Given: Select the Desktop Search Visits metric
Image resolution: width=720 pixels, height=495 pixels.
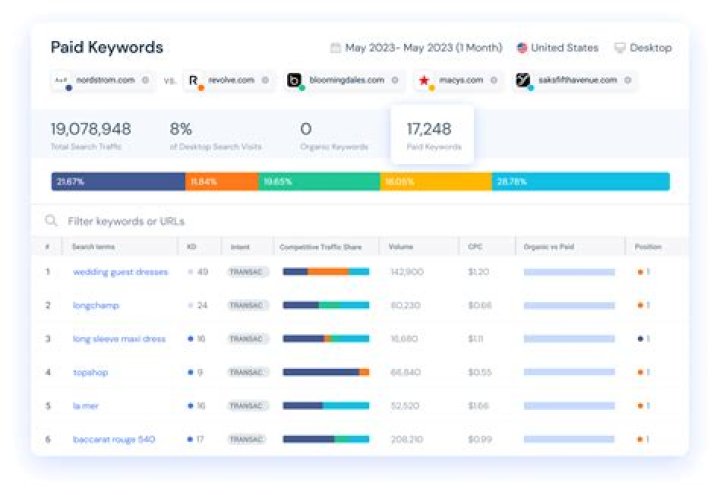Looking at the screenshot, I should 216,135.
